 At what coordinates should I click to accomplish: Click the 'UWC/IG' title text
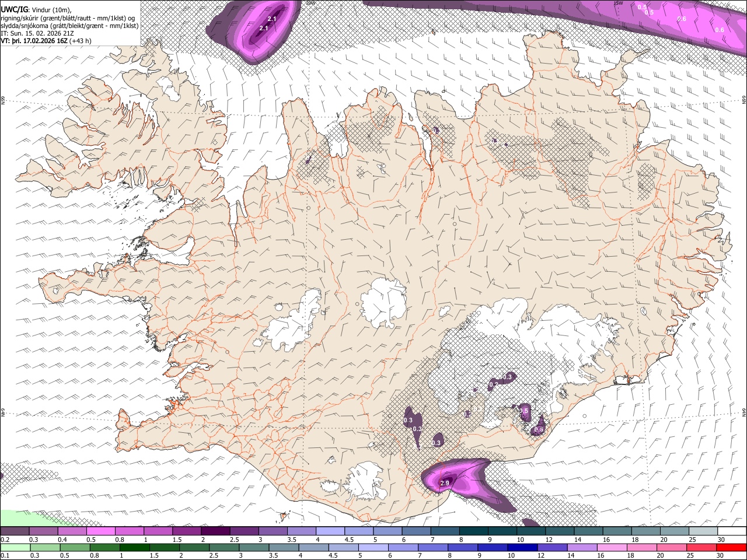tap(13, 9)
